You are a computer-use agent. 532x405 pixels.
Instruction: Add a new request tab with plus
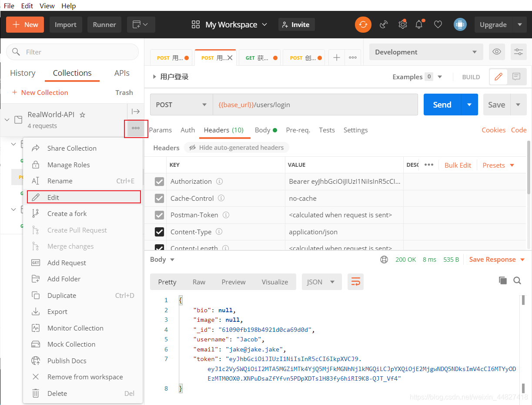click(336, 57)
